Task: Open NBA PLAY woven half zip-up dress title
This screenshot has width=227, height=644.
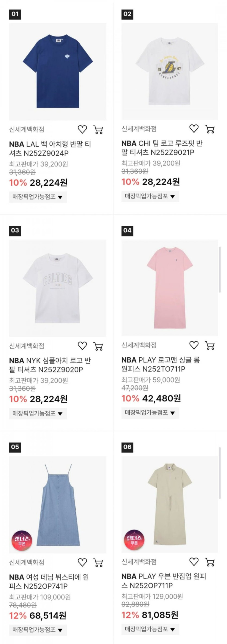Action: tap(164, 581)
